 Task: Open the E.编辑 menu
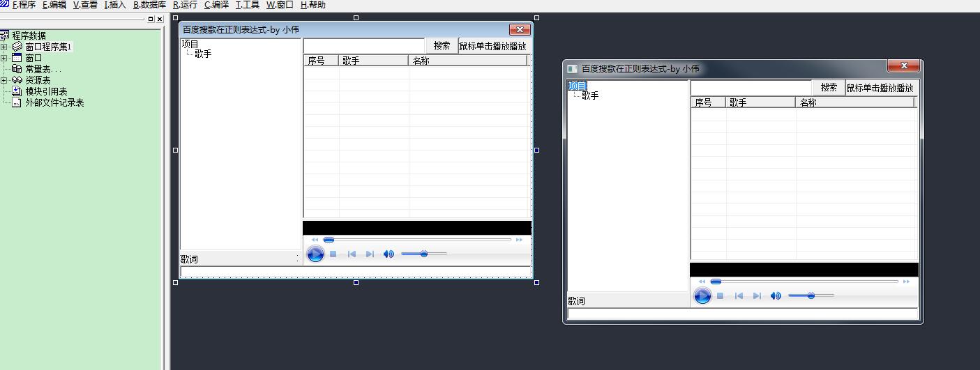click(x=54, y=5)
